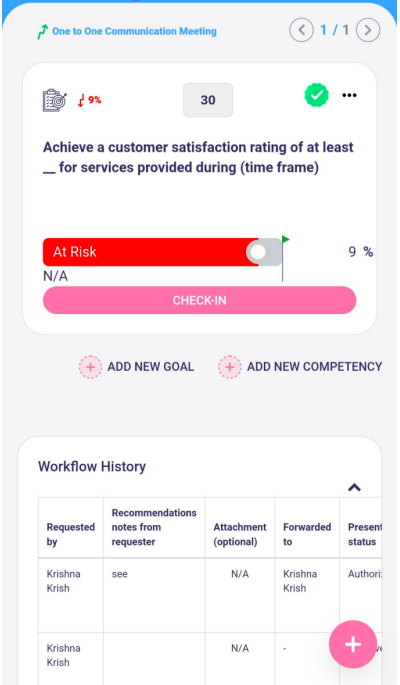The height and width of the screenshot is (685, 400).
Task: Open the three-dot goal options menu
Action: click(x=349, y=95)
